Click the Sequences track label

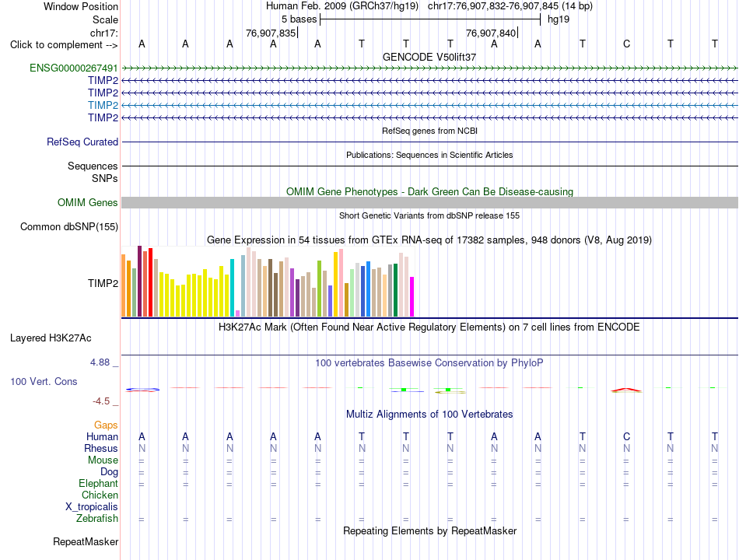click(x=93, y=166)
